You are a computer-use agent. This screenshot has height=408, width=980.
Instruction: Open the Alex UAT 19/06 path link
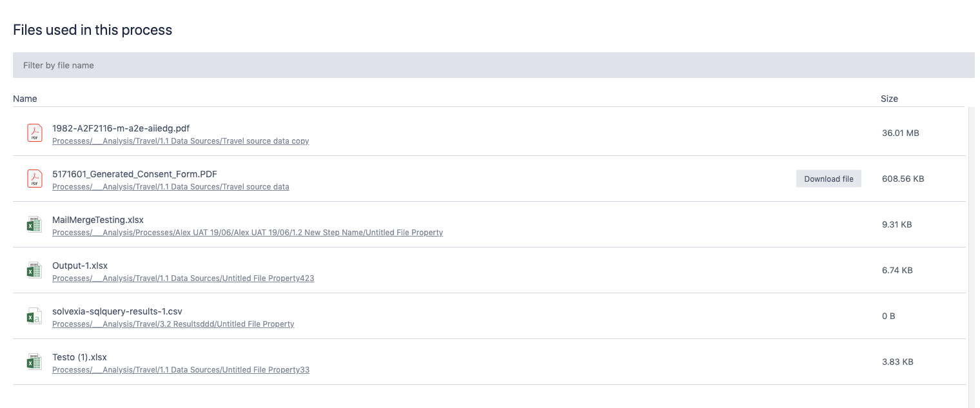coord(248,233)
